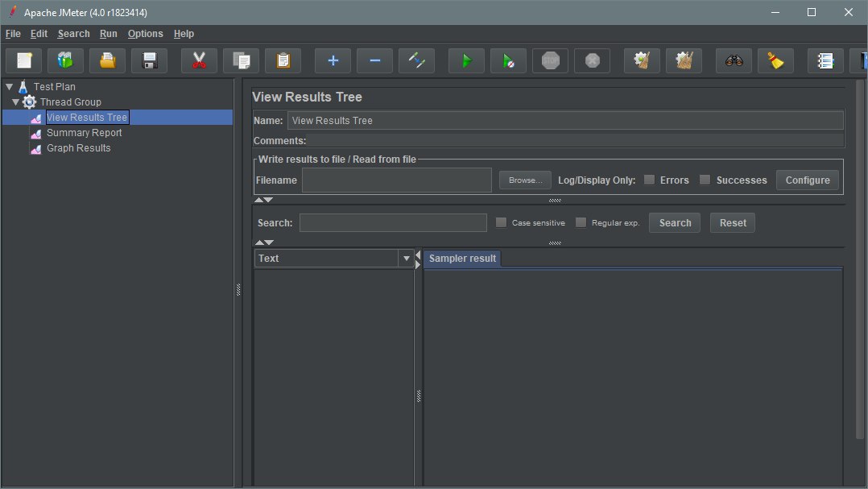The width and height of the screenshot is (868, 489).
Task: Click the tree panel divider grip
Action: coord(238,289)
